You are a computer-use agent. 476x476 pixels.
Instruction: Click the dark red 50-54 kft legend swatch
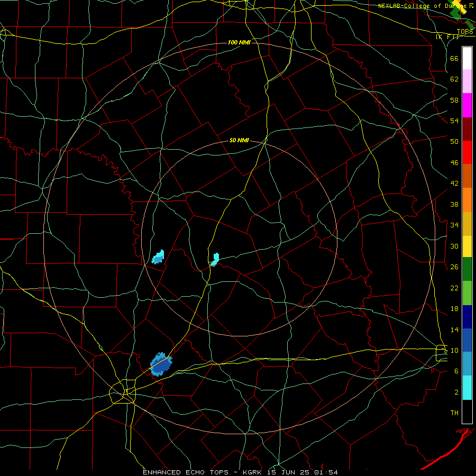pos(467,129)
